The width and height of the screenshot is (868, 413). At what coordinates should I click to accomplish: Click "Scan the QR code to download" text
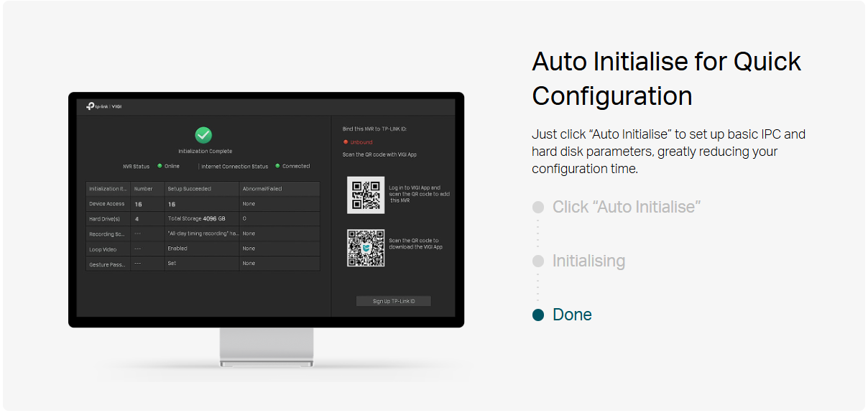pos(415,244)
